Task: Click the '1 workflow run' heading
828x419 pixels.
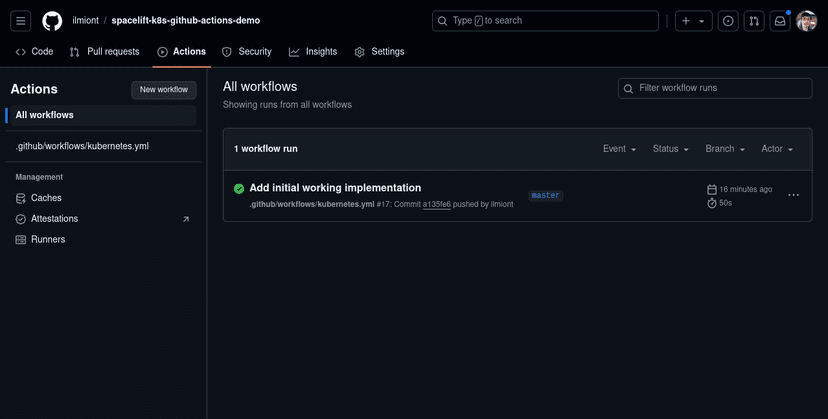Action: click(x=266, y=149)
